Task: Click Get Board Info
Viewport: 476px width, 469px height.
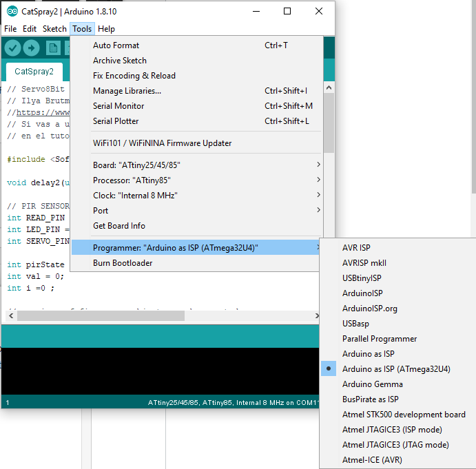Action: pos(196,226)
